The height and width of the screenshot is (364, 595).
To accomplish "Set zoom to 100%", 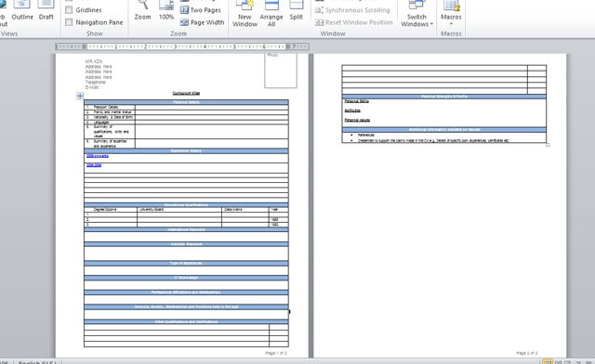I will point(166,10).
